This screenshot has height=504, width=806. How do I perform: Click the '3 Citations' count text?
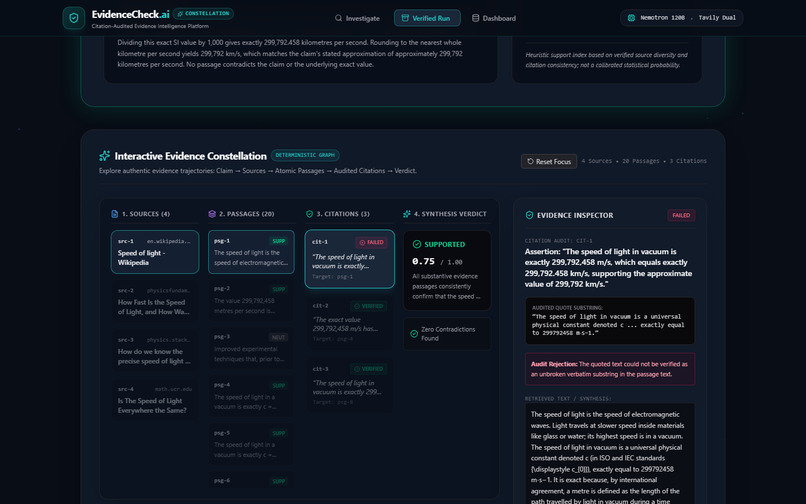coord(688,161)
